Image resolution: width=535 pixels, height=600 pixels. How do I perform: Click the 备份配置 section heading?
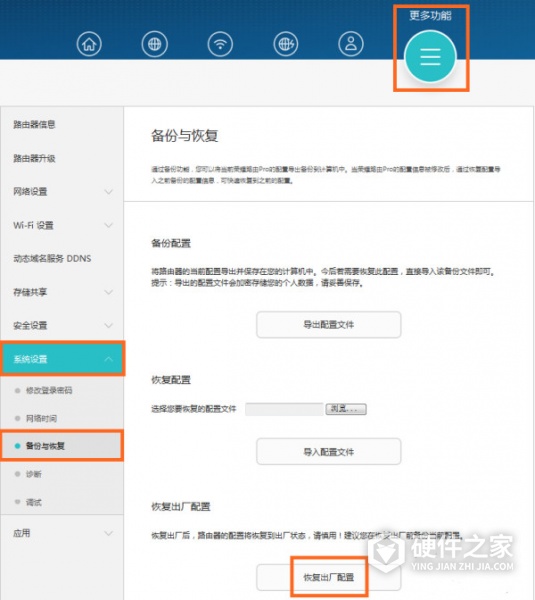(171, 243)
